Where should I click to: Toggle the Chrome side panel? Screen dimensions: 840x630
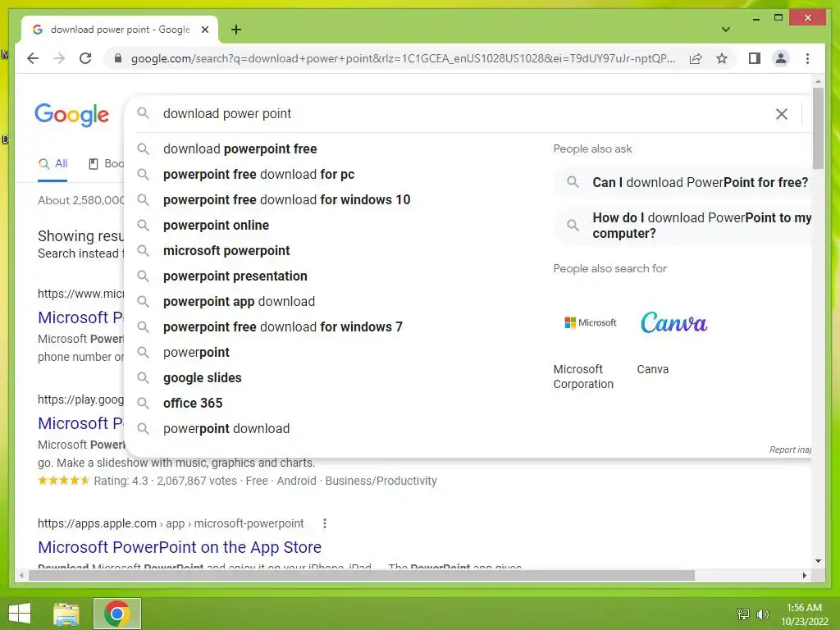(755, 58)
